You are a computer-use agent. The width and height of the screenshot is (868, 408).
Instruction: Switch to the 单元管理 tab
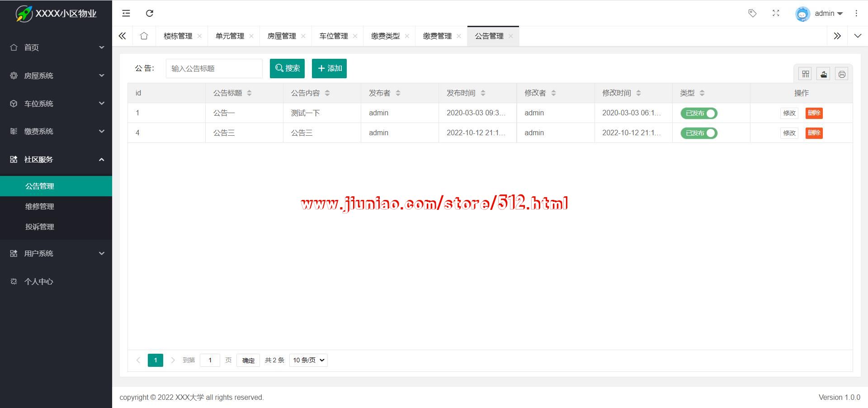(x=230, y=36)
